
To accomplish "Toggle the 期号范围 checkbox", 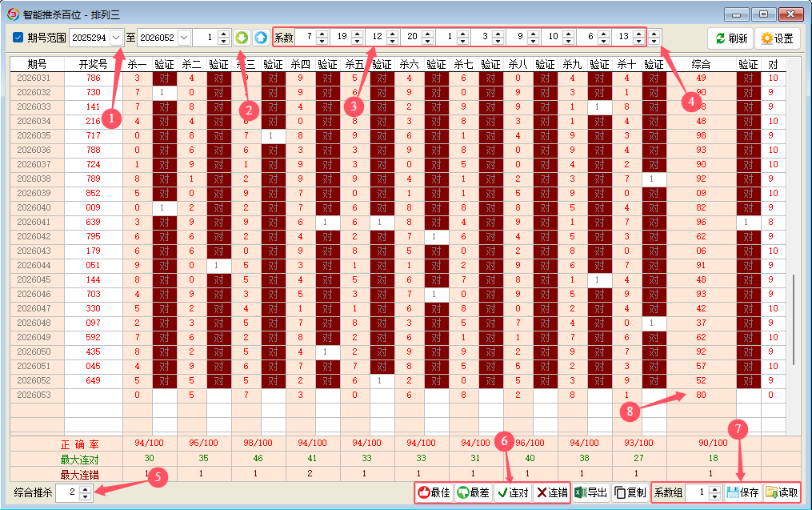I will (x=18, y=38).
